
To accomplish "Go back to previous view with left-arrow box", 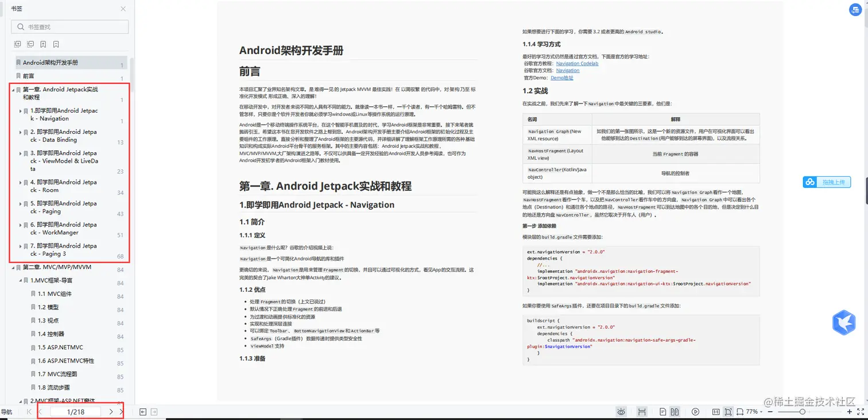I will click(x=143, y=412).
